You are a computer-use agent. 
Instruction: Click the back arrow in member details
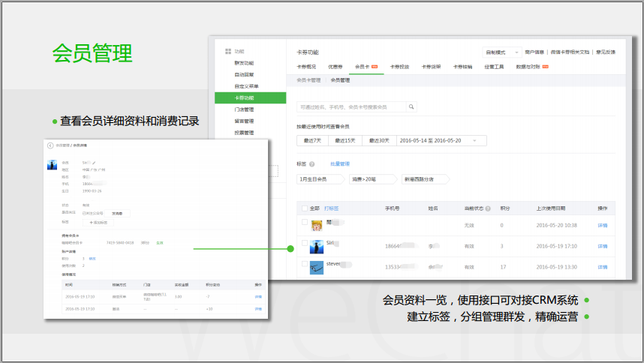(50, 145)
